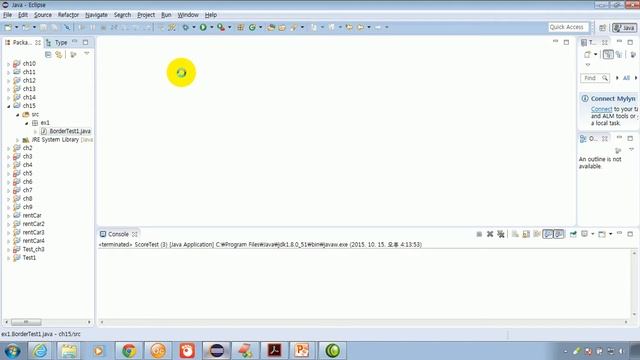The width and height of the screenshot is (640, 360).
Task: Click the Open Perspective icon
Action: [x=602, y=28]
